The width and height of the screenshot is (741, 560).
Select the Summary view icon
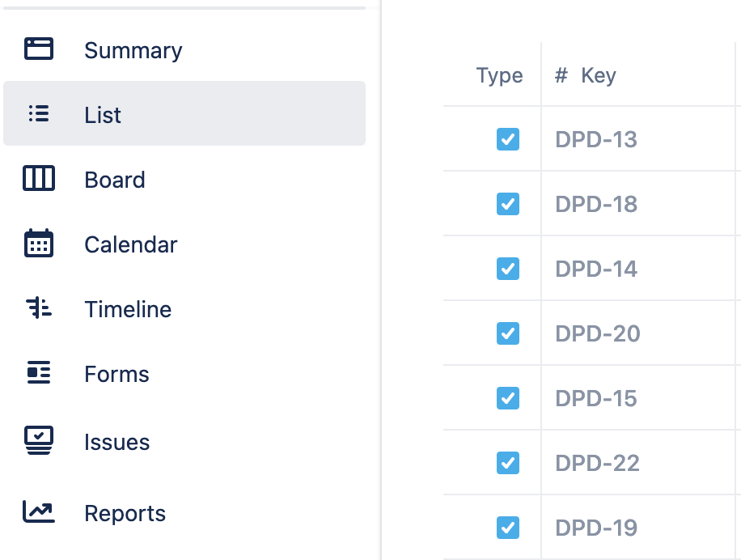click(38, 49)
